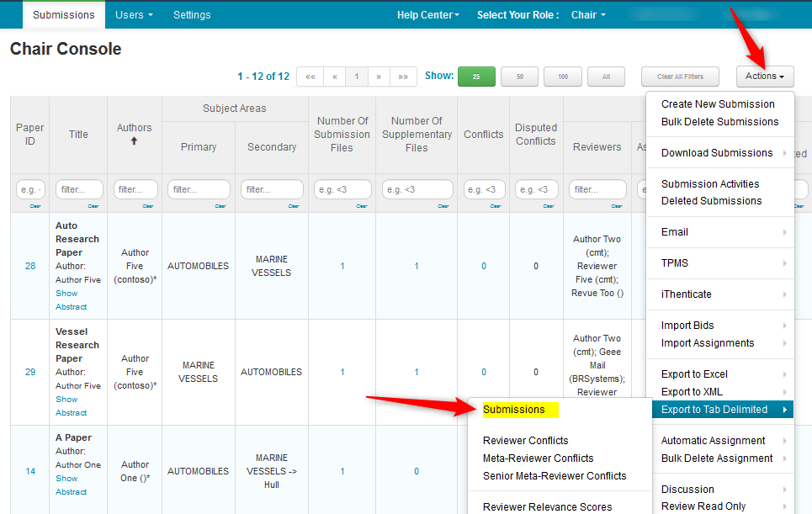The height and width of the screenshot is (514, 812).
Task: Choose Reviewer Conflicts from submenu
Action: pos(525,441)
